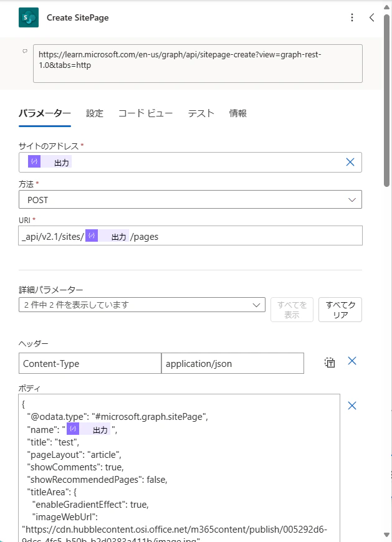The image size is (392, 542).
Task: Edit the Content-Type header key field
Action: click(90, 363)
